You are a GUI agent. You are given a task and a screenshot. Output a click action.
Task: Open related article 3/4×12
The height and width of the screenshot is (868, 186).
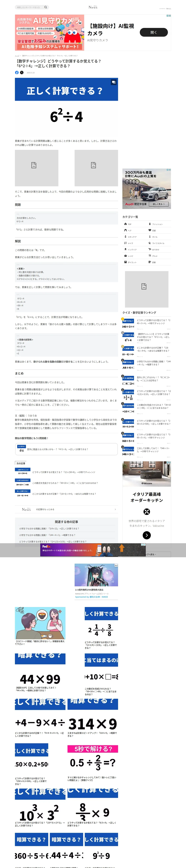click(49, 529)
